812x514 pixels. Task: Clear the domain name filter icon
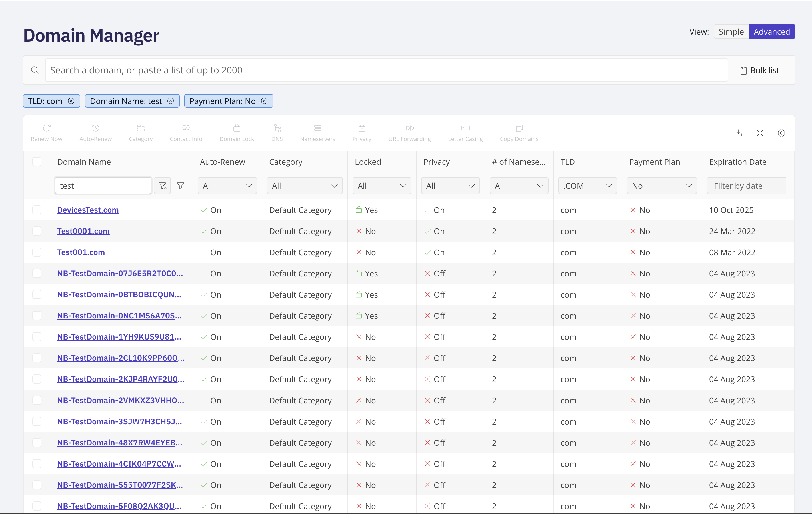coord(163,186)
